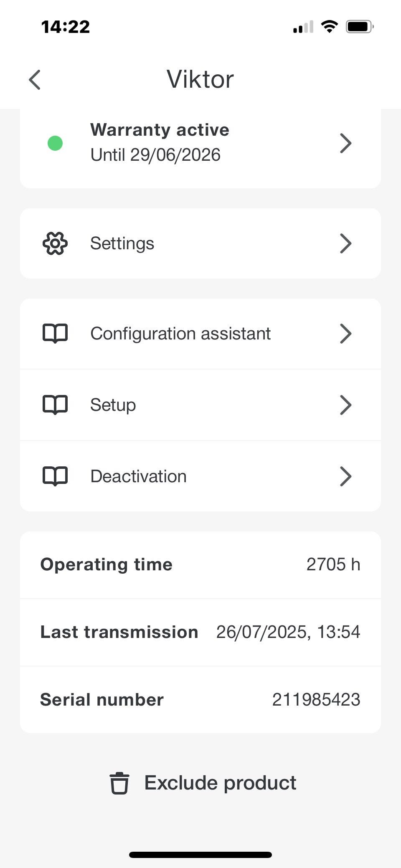Tap the serial number 211985423

(x=316, y=700)
